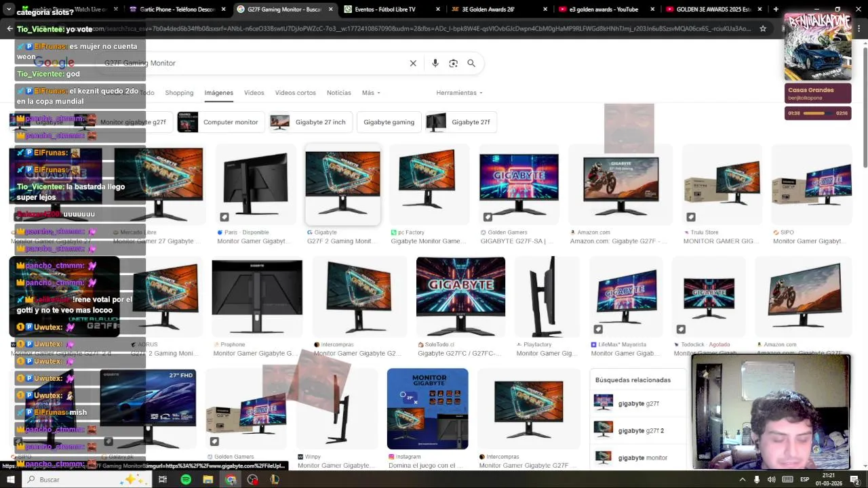This screenshot has width=868, height=488.
Task: Open Google Lens image search icon
Action: 453,63
